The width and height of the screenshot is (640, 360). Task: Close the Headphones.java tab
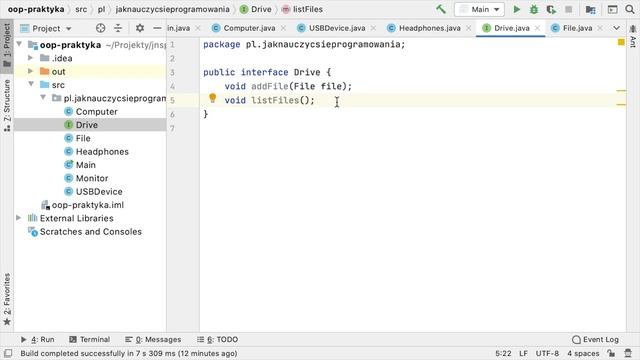(x=469, y=28)
